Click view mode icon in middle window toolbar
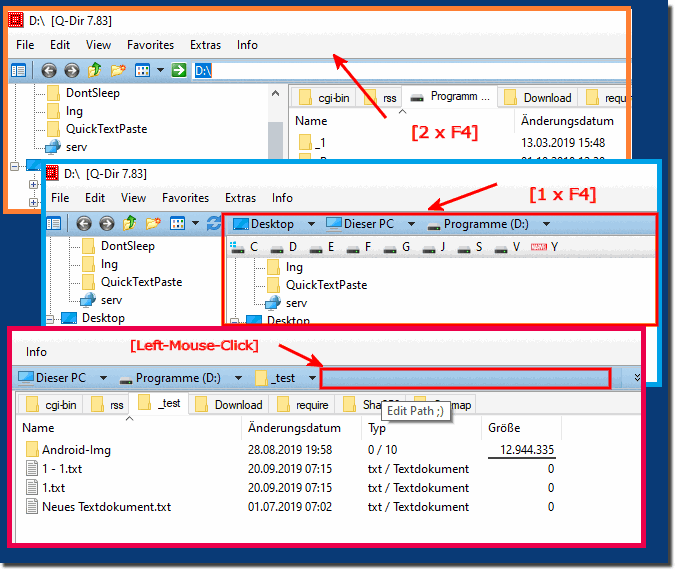This screenshot has height=570, width=675. (177, 223)
